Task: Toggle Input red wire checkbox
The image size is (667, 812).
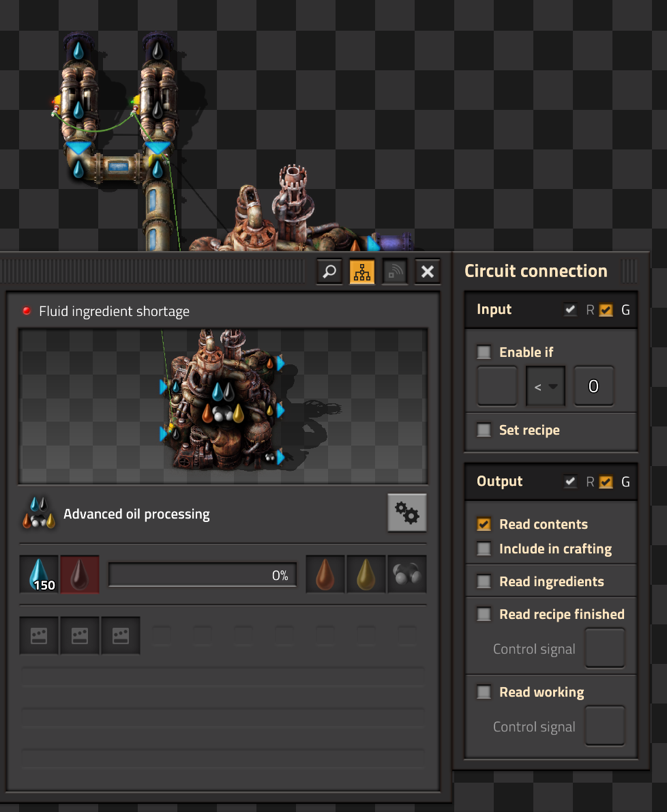Action: tap(570, 310)
